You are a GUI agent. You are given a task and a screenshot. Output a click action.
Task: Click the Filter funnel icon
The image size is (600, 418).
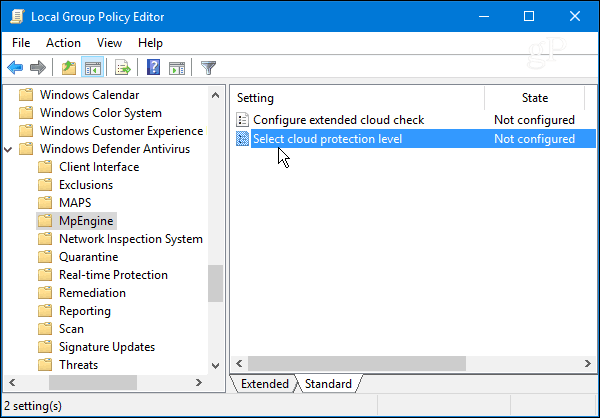(x=209, y=68)
